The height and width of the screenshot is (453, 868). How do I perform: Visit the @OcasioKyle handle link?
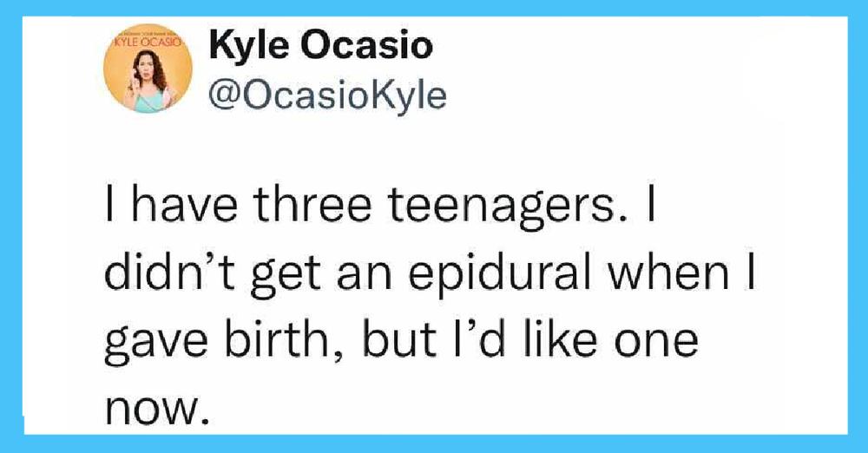coord(328,95)
